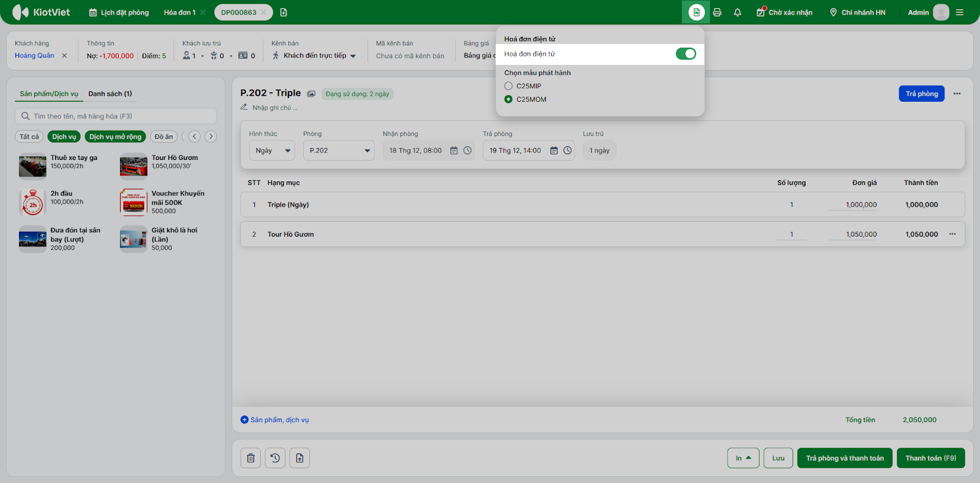Edit Tour Hồ Gươm unit price
The height and width of the screenshot is (483, 980).
tap(853, 234)
